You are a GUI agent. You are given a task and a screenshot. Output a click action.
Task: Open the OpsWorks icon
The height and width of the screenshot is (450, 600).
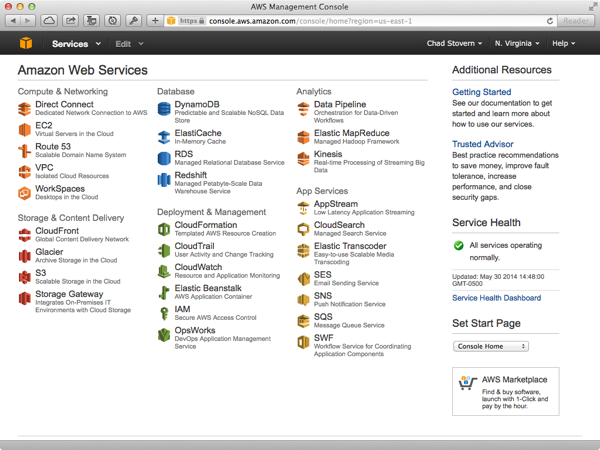164,335
